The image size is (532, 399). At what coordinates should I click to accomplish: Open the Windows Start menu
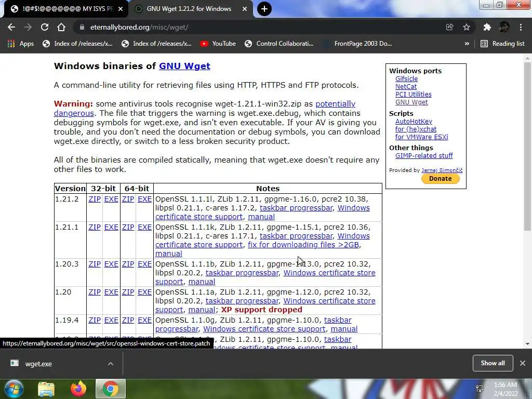point(14,389)
